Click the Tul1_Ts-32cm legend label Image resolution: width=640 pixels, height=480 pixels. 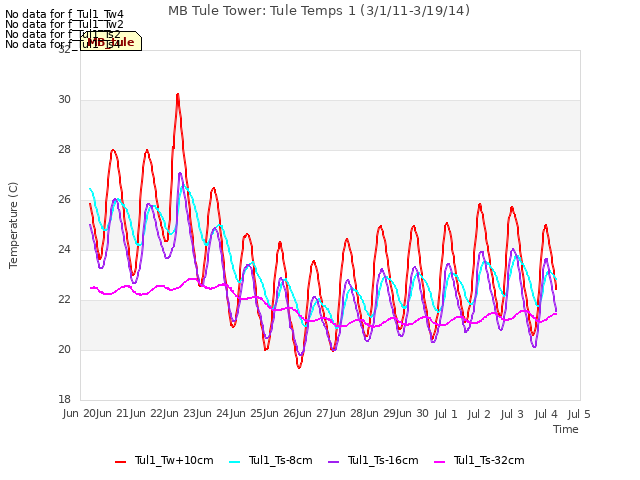click(x=489, y=460)
